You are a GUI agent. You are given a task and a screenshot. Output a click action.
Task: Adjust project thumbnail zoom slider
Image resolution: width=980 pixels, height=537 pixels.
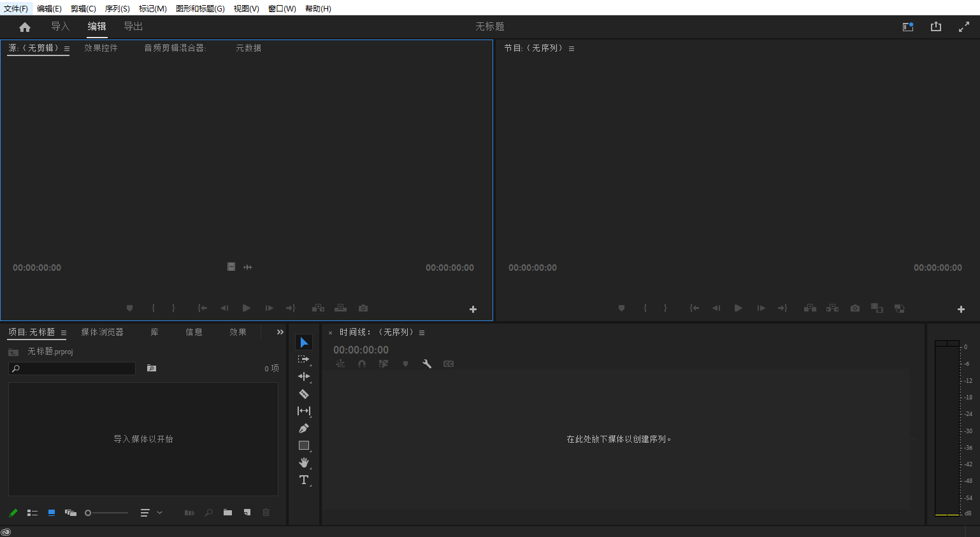coord(106,513)
